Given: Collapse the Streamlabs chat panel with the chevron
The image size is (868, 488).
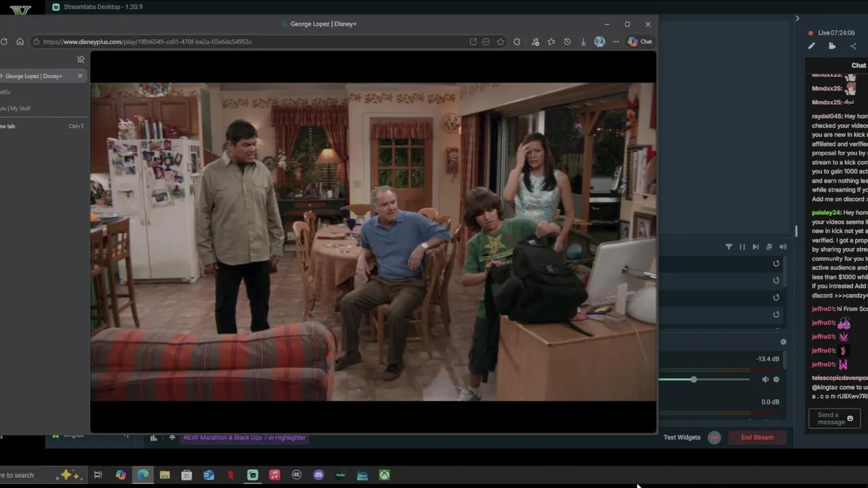Looking at the screenshot, I should pyautogui.click(x=797, y=18).
